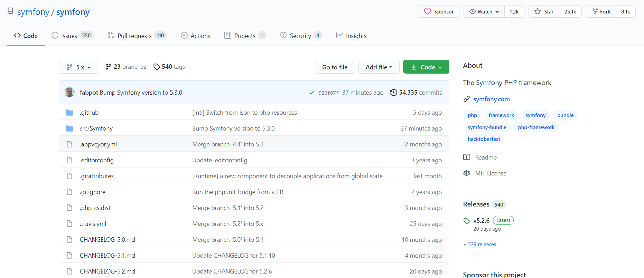644x278 pixels.
Task: Click the file icon for CHANGELOG-5.0.md
Action: pyautogui.click(x=69, y=240)
